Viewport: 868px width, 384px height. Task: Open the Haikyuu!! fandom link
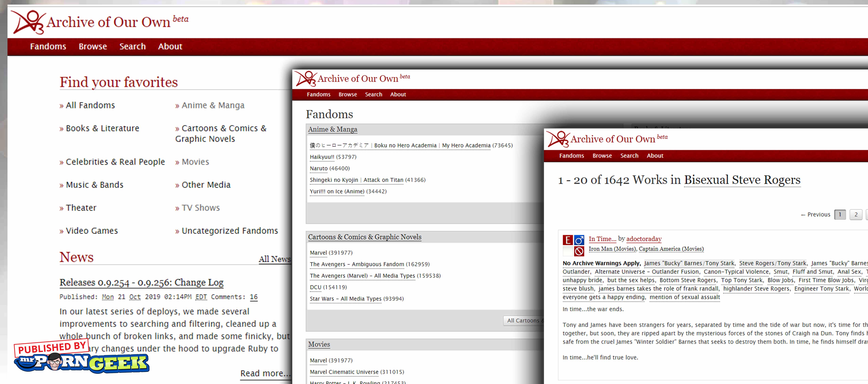[322, 157]
